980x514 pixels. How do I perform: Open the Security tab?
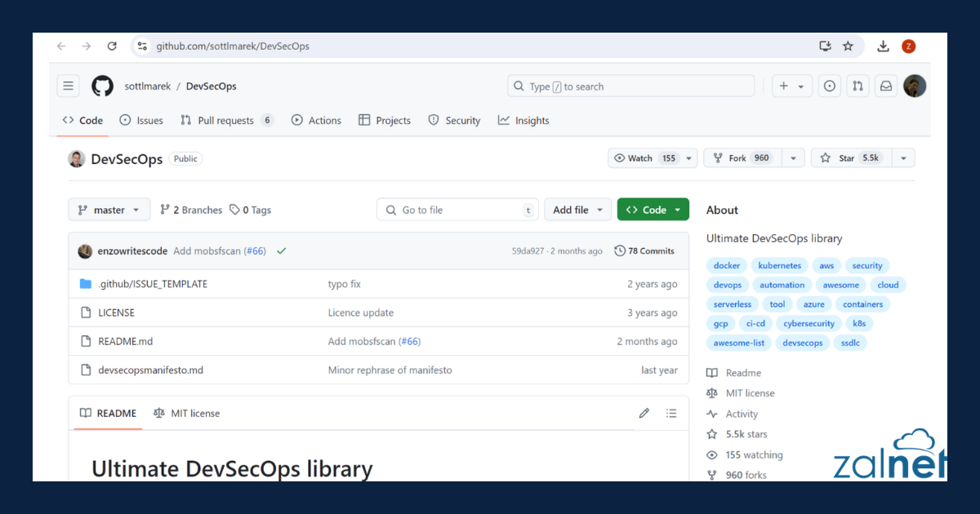[454, 121]
